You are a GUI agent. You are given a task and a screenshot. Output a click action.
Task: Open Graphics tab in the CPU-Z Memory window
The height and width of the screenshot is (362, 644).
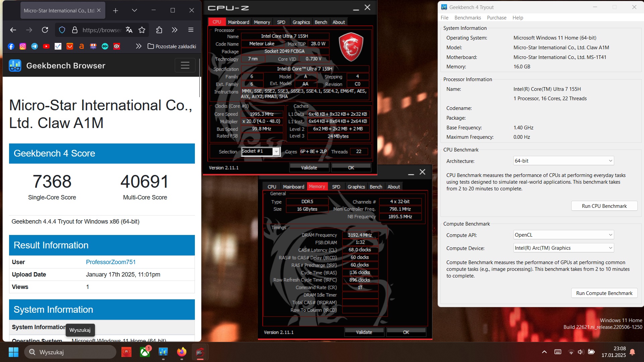356,187
